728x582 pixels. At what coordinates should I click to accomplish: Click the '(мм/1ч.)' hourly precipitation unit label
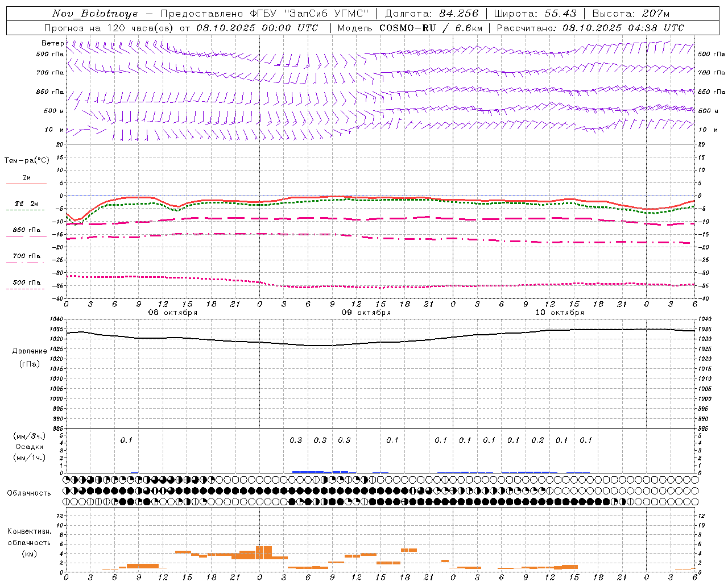coord(30,458)
